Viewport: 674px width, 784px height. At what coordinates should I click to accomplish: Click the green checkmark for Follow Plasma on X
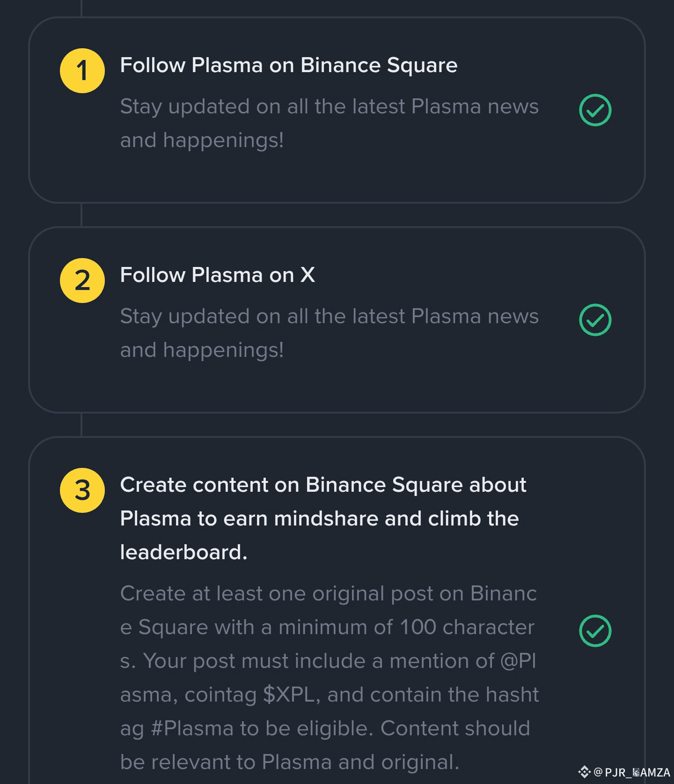pyautogui.click(x=595, y=320)
